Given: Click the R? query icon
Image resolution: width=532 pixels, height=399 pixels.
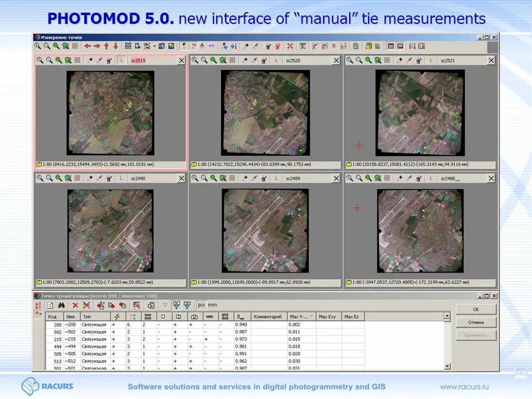Looking at the screenshot, I should pos(344,46).
